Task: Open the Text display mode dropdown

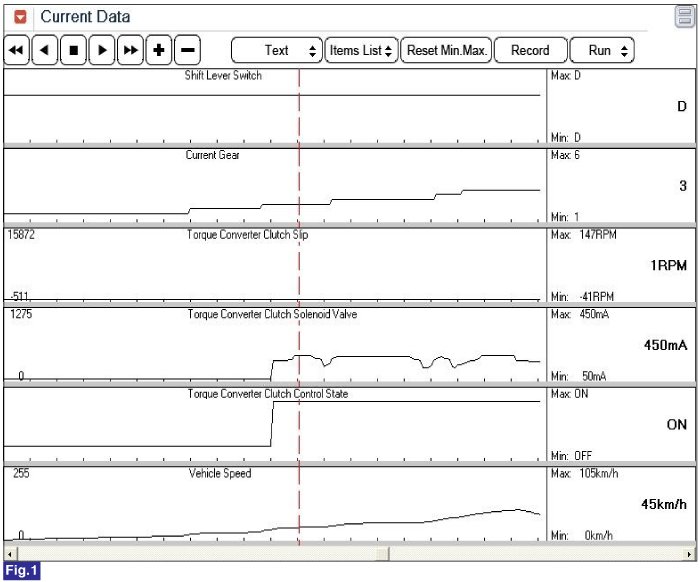Action: coord(277,51)
